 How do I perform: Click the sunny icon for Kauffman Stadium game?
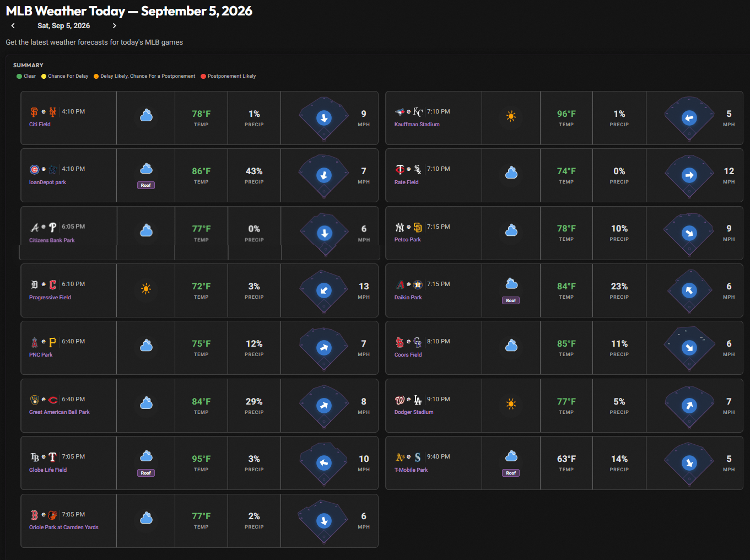pos(511,116)
